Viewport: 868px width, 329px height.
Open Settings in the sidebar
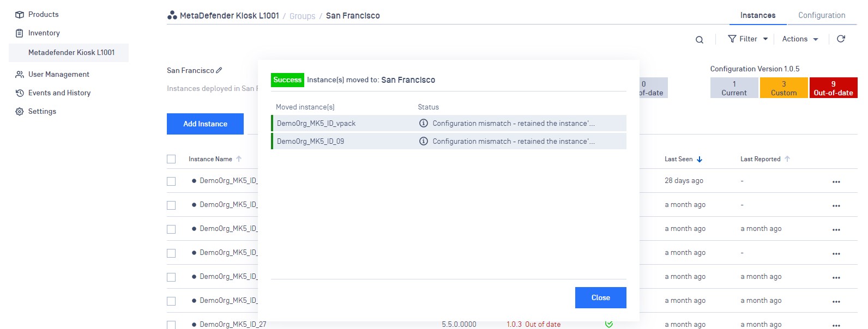(x=42, y=112)
